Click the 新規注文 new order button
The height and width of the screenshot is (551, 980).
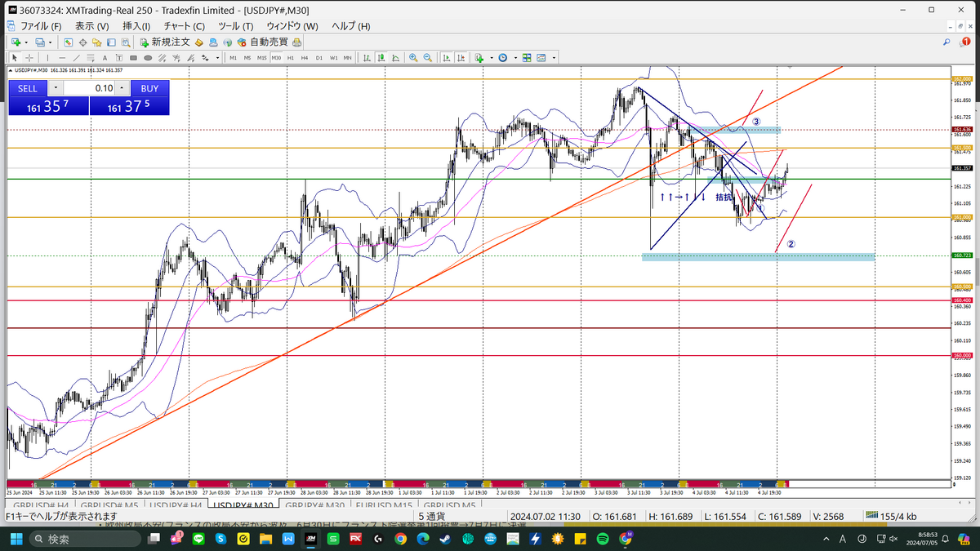pos(163,42)
